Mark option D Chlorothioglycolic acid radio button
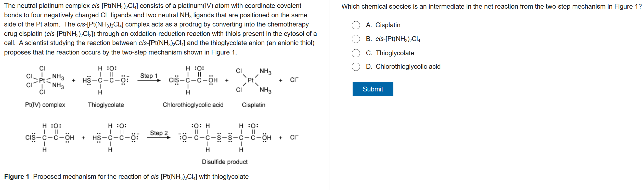 pyautogui.click(x=356, y=67)
